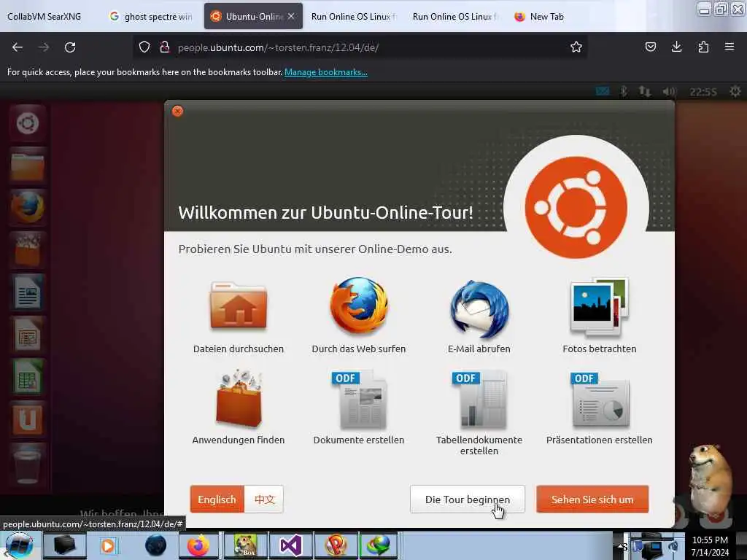Image resolution: width=747 pixels, height=560 pixels.
Task: Click 'Die Tour beginnen' button
Action: click(468, 499)
